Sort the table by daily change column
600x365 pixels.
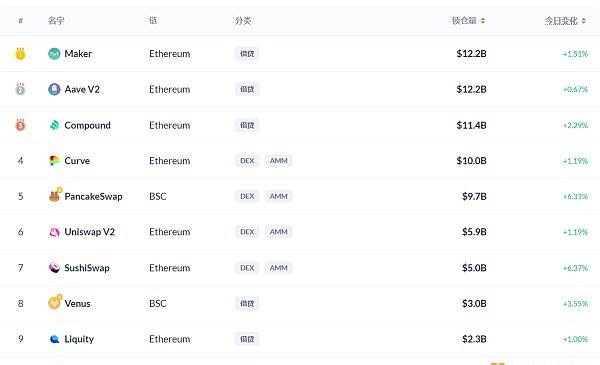tap(565, 21)
